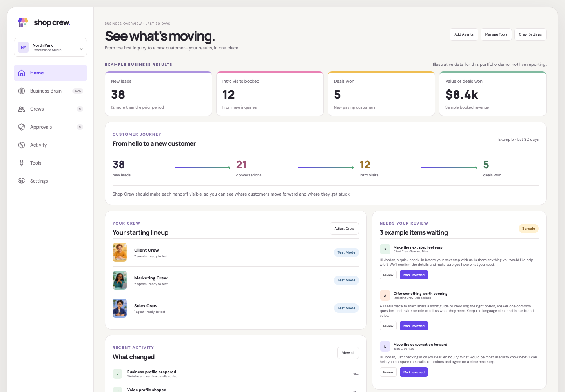The height and width of the screenshot is (392, 565).
Task: Select Activity in the sidebar
Action: 50,145
